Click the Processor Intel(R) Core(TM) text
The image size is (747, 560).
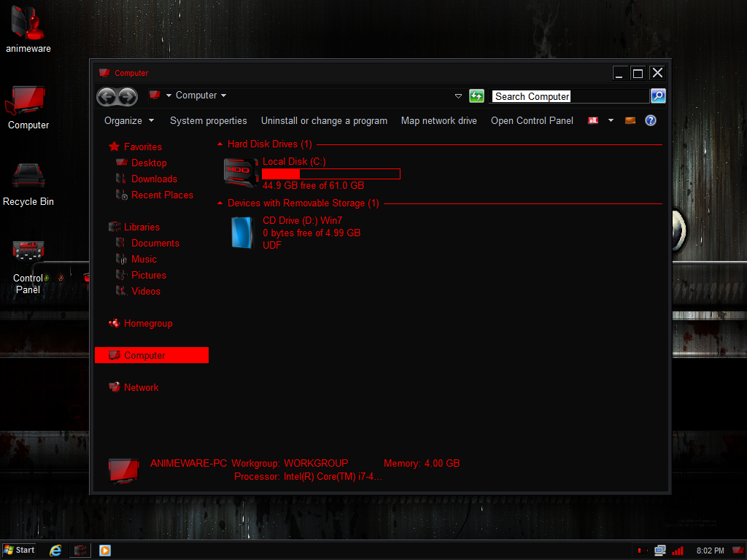pyautogui.click(x=308, y=477)
